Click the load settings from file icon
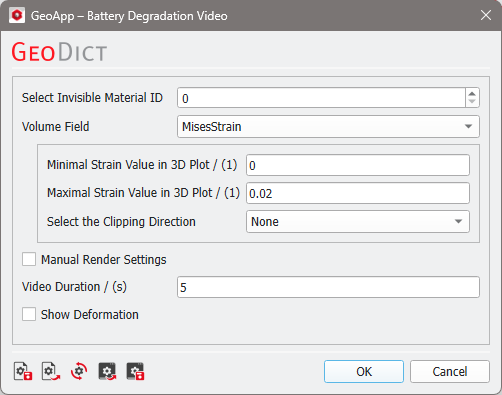The height and width of the screenshot is (395, 502). [51, 371]
